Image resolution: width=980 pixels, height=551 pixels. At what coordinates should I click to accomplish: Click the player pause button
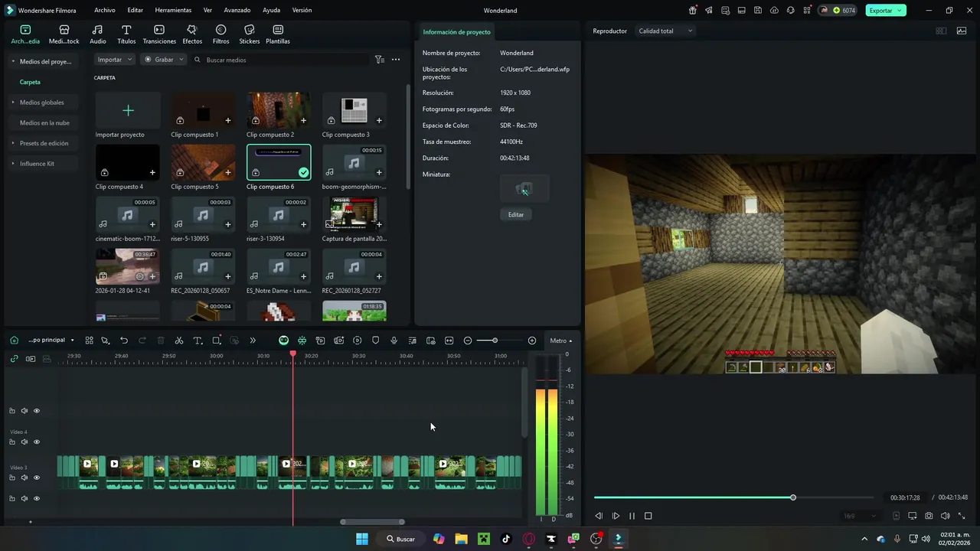[x=632, y=516]
